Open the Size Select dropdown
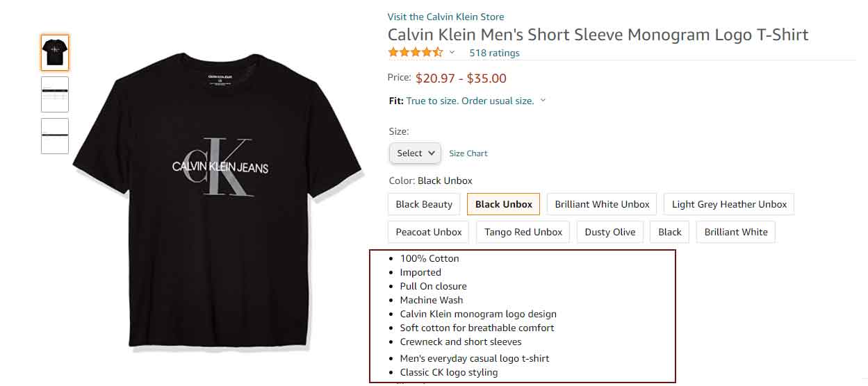 click(415, 153)
